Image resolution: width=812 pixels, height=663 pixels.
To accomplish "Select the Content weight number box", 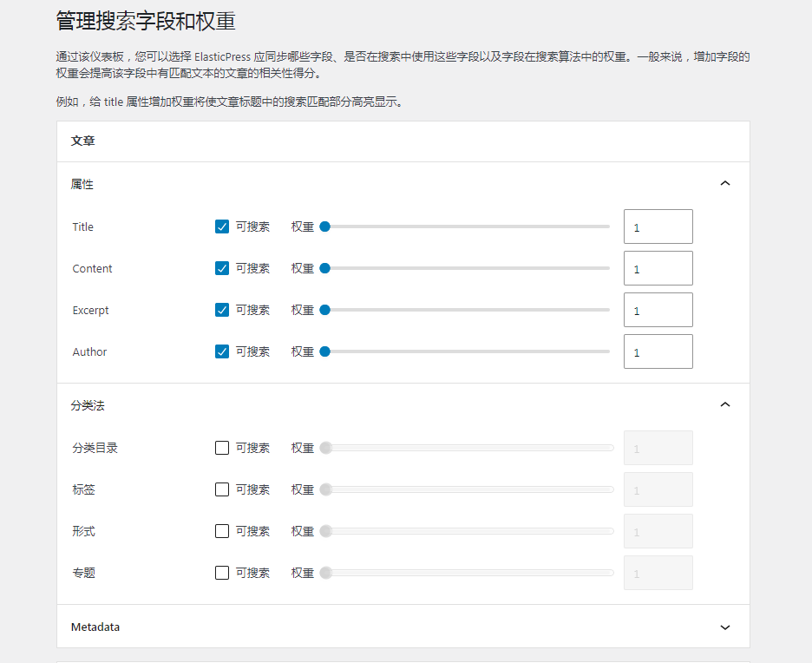I will [x=658, y=268].
